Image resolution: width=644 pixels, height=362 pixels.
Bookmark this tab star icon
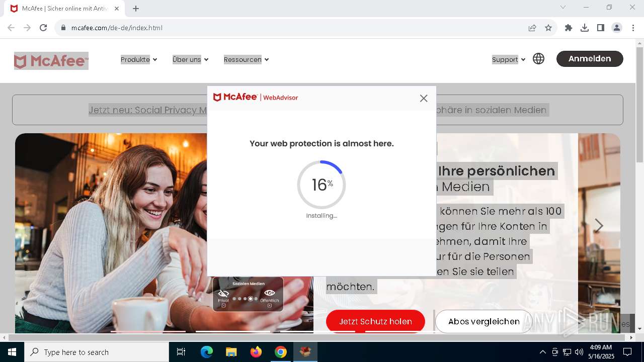[x=548, y=28]
